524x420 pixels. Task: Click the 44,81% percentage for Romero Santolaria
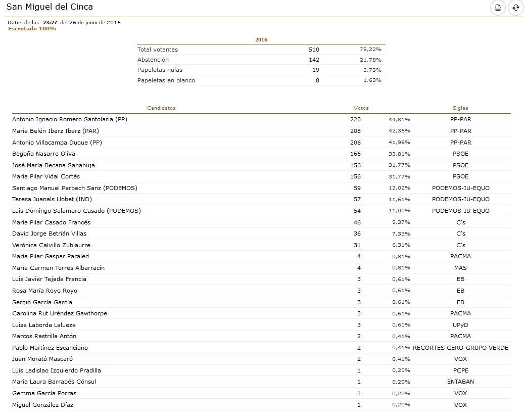click(x=399, y=120)
